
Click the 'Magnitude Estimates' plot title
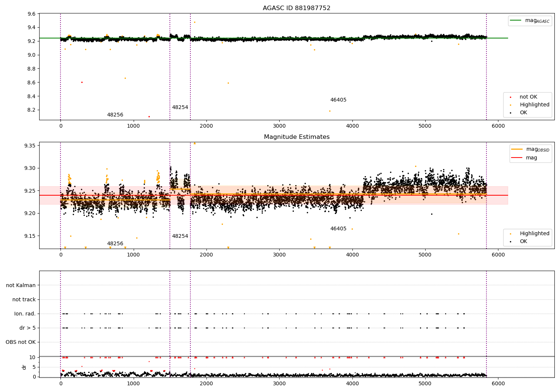click(x=296, y=137)
